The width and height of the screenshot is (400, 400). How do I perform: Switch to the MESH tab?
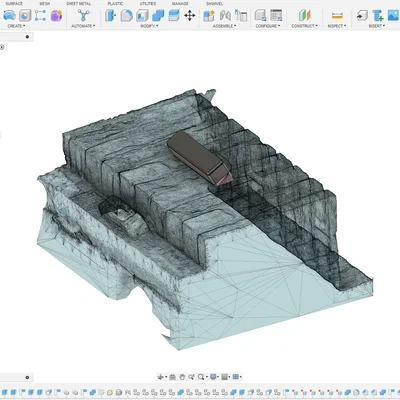click(x=45, y=4)
